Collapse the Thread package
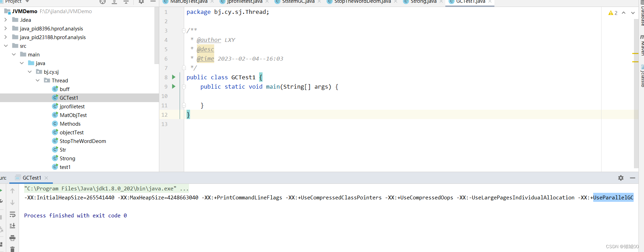Screen dimensions: 644x252 tap(38, 80)
